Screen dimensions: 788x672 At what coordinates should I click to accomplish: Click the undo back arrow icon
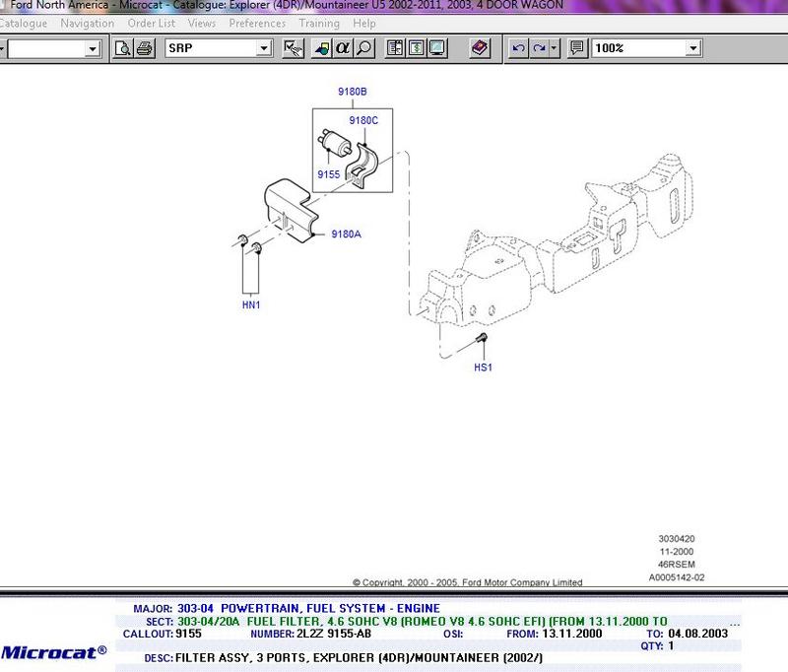point(518,48)
